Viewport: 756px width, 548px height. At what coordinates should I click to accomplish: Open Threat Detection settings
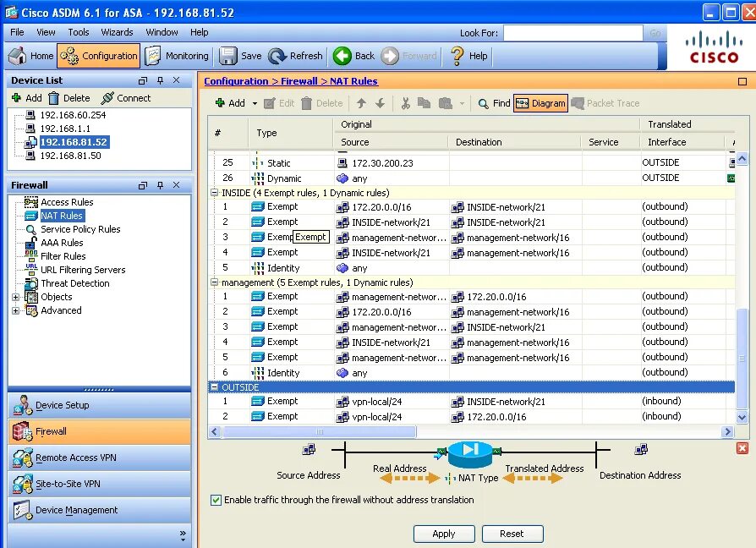click(74, 283)
